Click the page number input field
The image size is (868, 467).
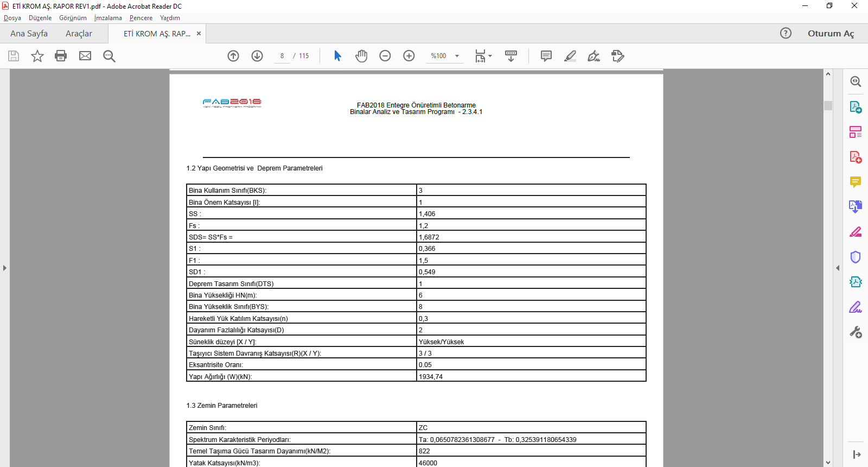pos(282,56)
